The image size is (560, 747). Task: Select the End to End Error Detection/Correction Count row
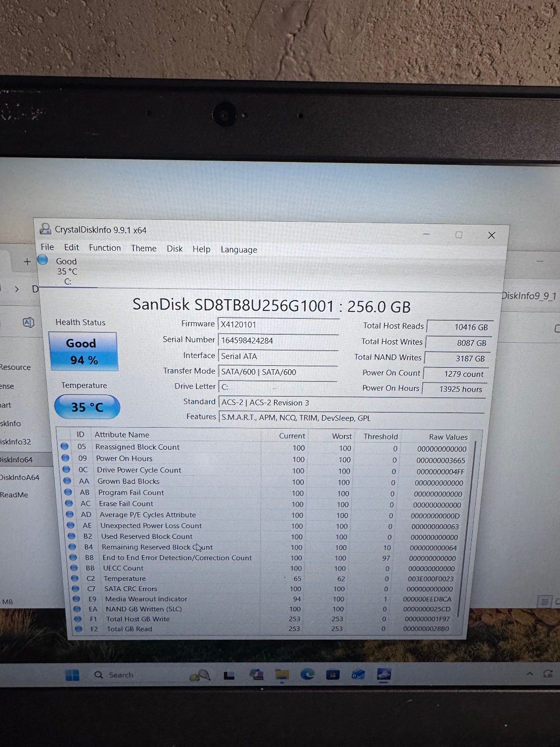[x=264, y=558]
